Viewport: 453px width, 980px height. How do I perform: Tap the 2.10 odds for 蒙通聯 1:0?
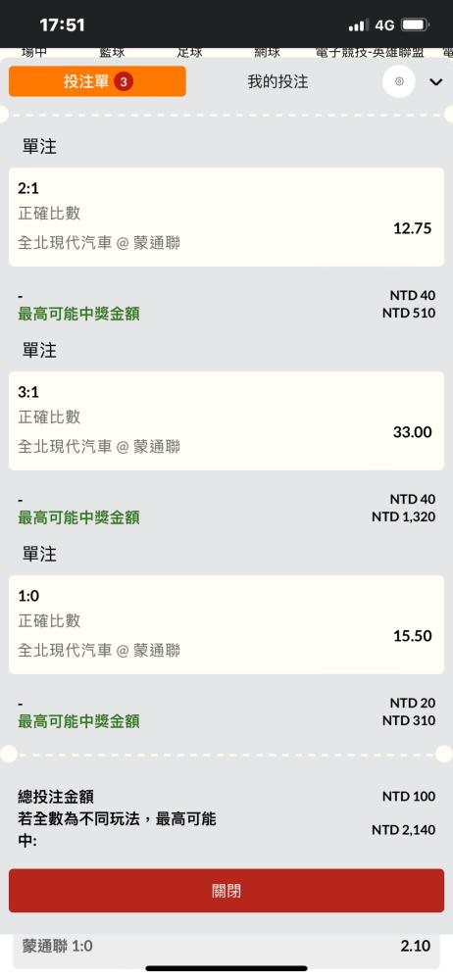tap(416, 946)
